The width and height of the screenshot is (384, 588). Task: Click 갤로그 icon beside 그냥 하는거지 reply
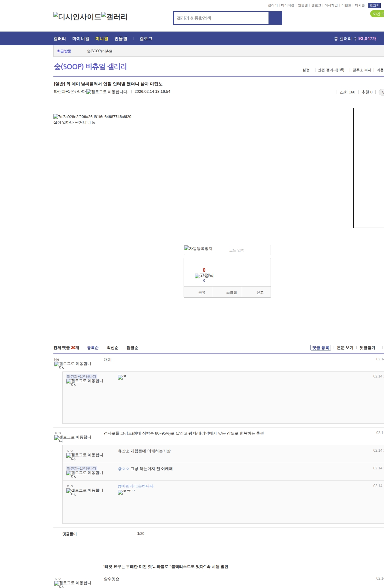(x=85, y=474)
